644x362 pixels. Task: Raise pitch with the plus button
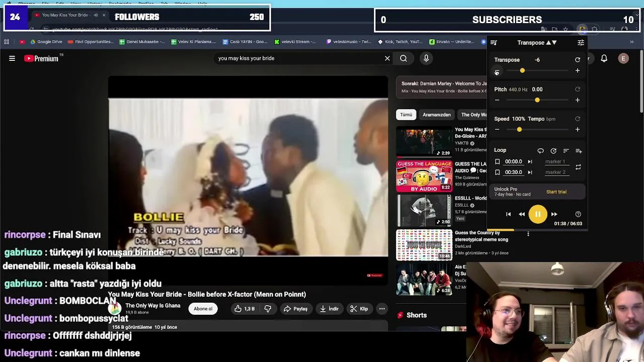pos(578,100)
